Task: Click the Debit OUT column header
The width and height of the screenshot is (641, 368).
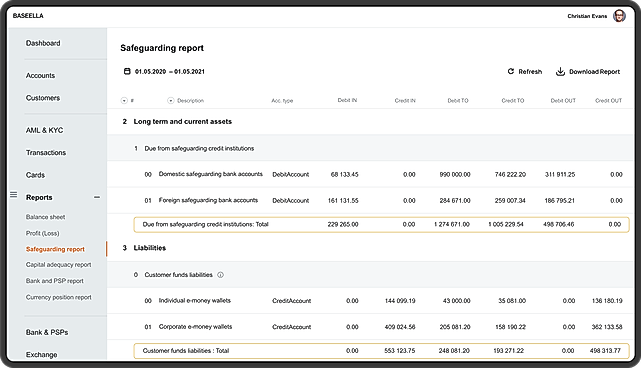Action: [563, 100]
